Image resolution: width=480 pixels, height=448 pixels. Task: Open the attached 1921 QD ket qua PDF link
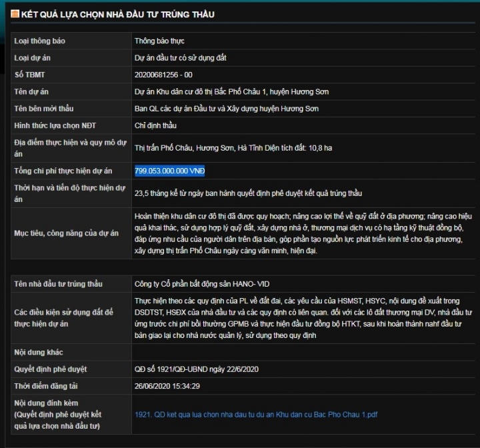[256, 415]
